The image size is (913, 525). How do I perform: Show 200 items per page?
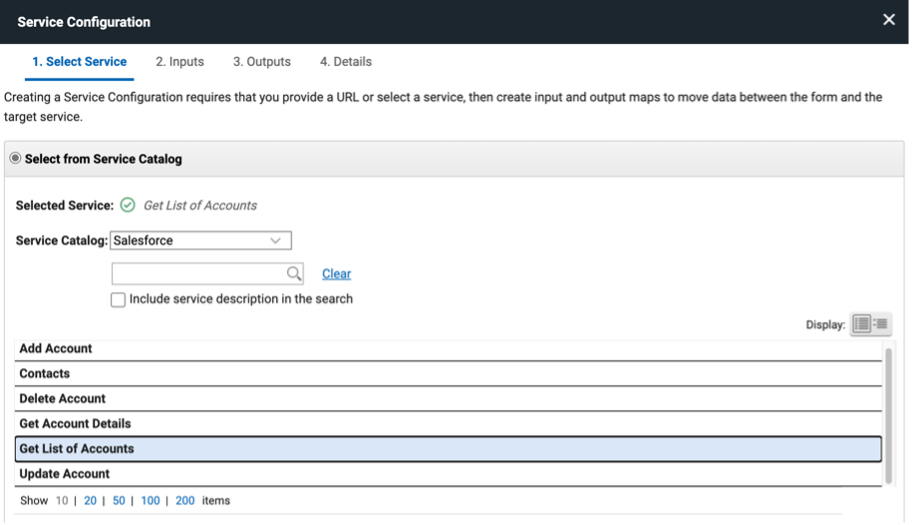tap(185, 500)
